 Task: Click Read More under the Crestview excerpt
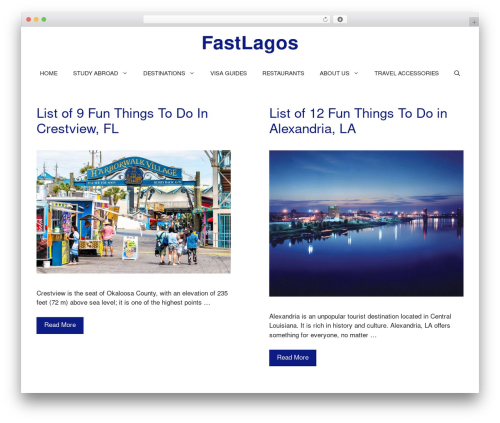tap(60, 325)
